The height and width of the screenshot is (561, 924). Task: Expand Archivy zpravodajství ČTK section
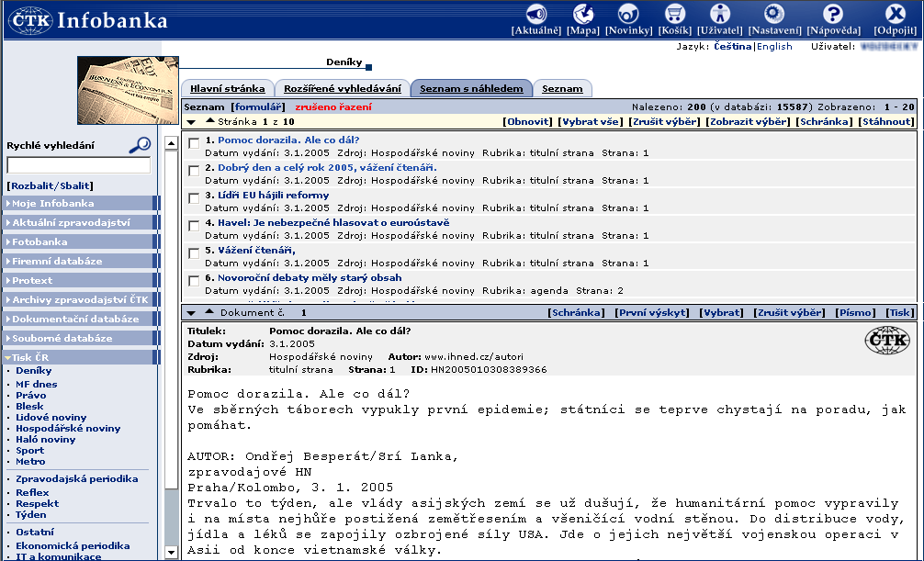[x=79, y=300]
